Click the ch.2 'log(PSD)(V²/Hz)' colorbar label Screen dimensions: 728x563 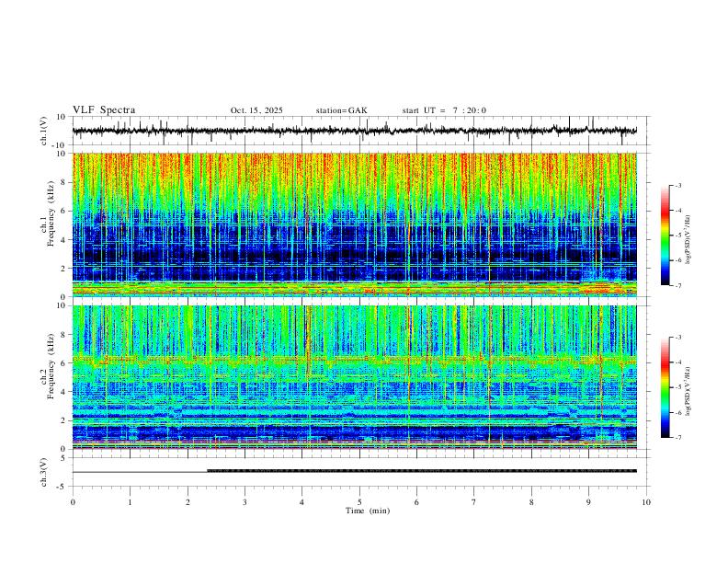(x=688, y=392)
